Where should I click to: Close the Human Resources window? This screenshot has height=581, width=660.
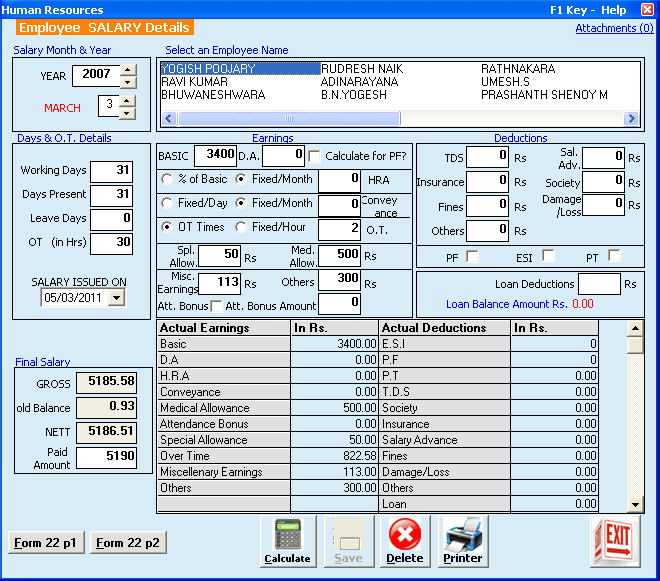tap(647, 9)
